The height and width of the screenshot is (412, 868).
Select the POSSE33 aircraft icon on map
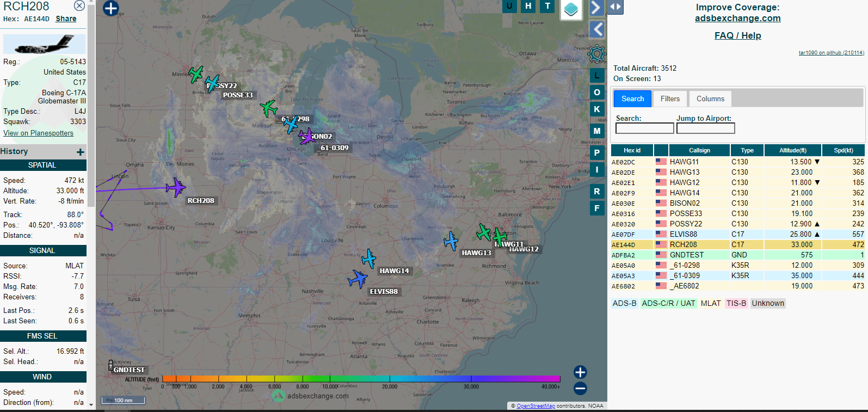(213, 83)
